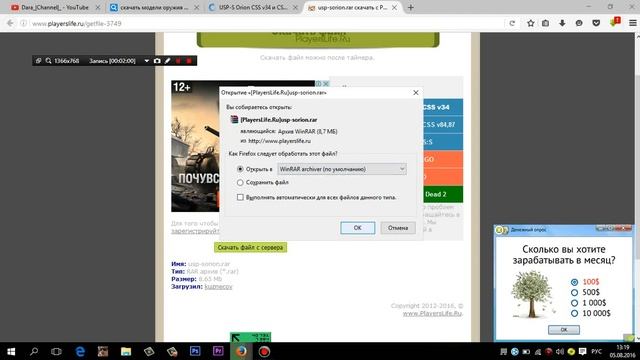Open the kuznecov uploader profile link
640x360 pixels.
point(218,287)
